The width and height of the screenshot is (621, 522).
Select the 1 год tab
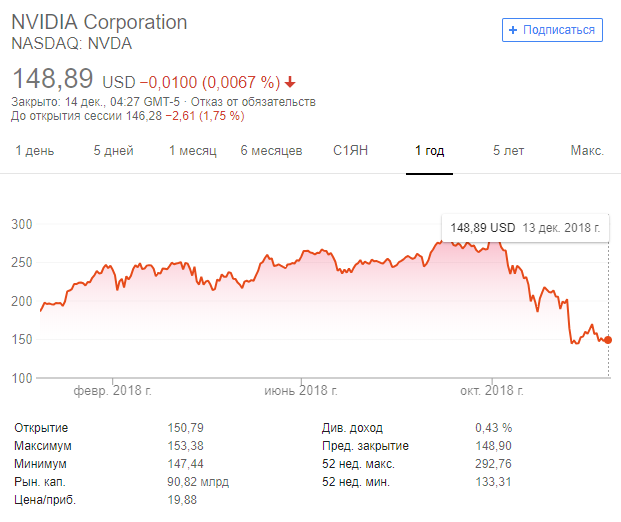(x=429, y=151)
